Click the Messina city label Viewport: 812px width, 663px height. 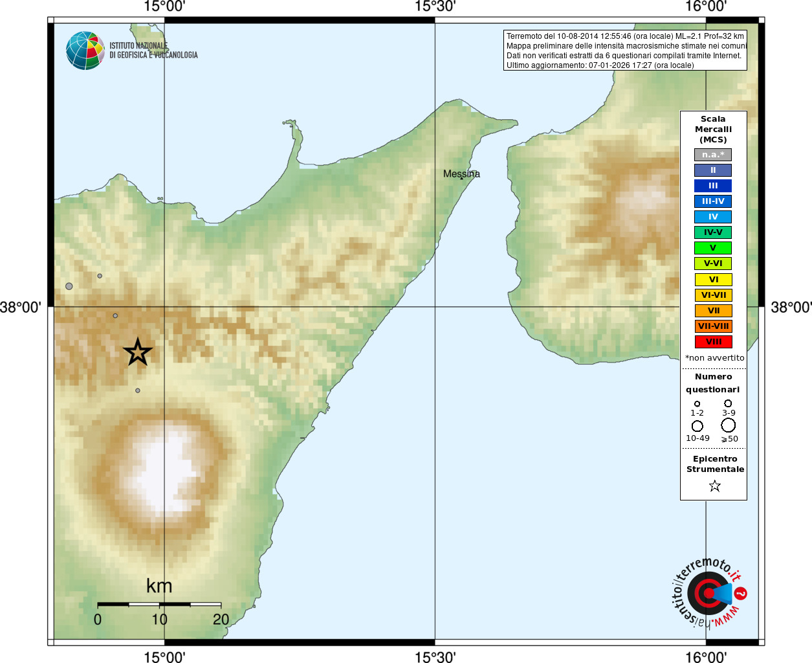pyautogui.click(x=461, y=174)
